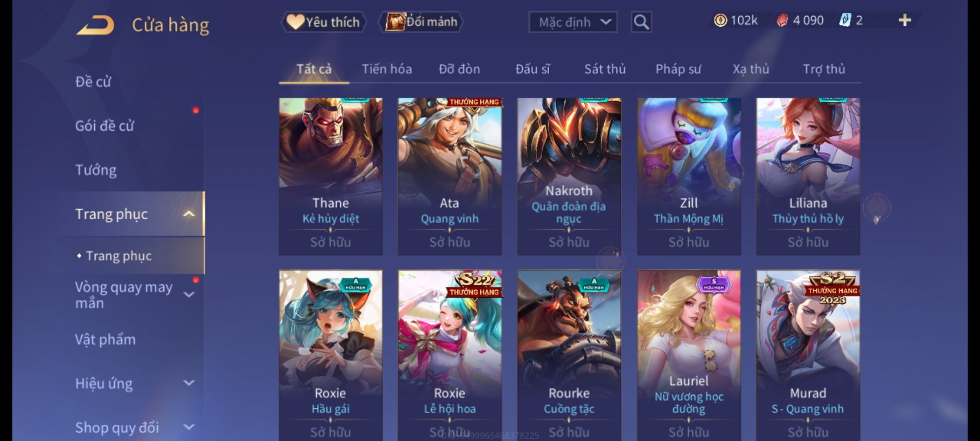Image resolution: width=980 pixels, height=441 pixels.
Task: Open Gói đề cử in the sidebar
Action: pyautogui.click(x=105, y=126)
